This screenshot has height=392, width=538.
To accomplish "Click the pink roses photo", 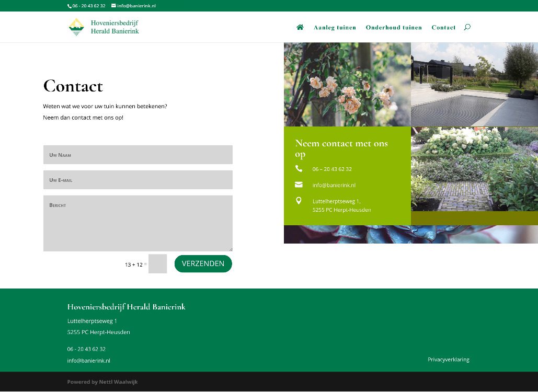I will 347,84.
